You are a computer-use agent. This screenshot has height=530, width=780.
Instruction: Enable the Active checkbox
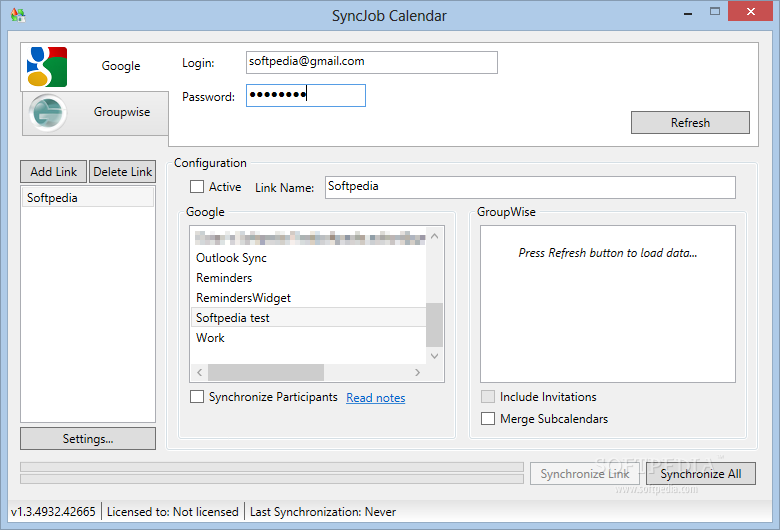point(197,187)
